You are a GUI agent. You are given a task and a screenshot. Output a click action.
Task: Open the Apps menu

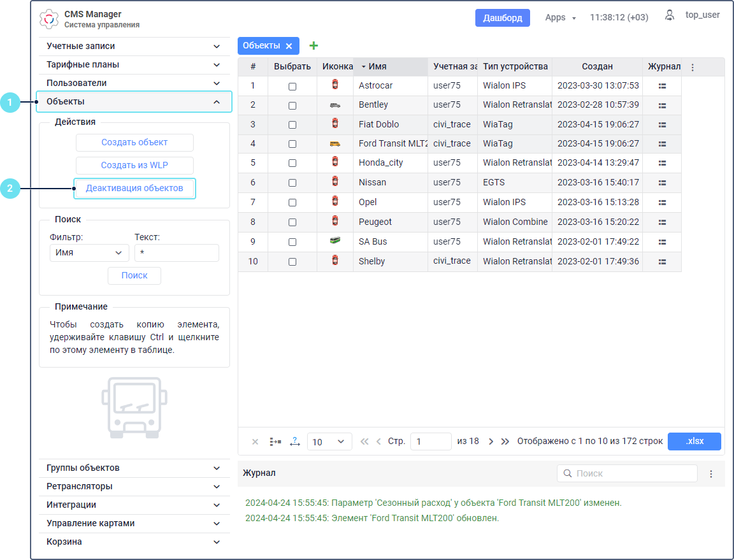pos(560,18)
